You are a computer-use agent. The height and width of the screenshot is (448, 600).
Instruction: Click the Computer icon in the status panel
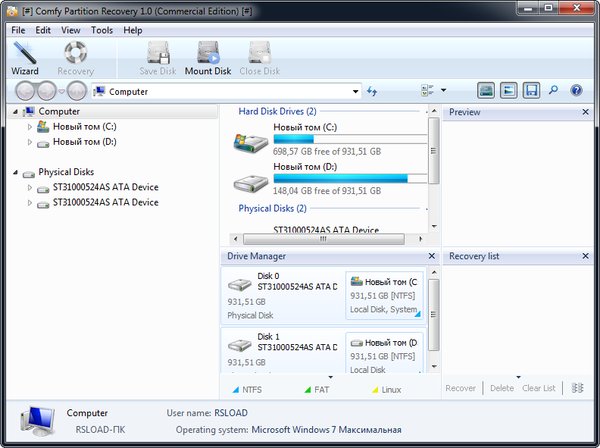coord(38,421)
